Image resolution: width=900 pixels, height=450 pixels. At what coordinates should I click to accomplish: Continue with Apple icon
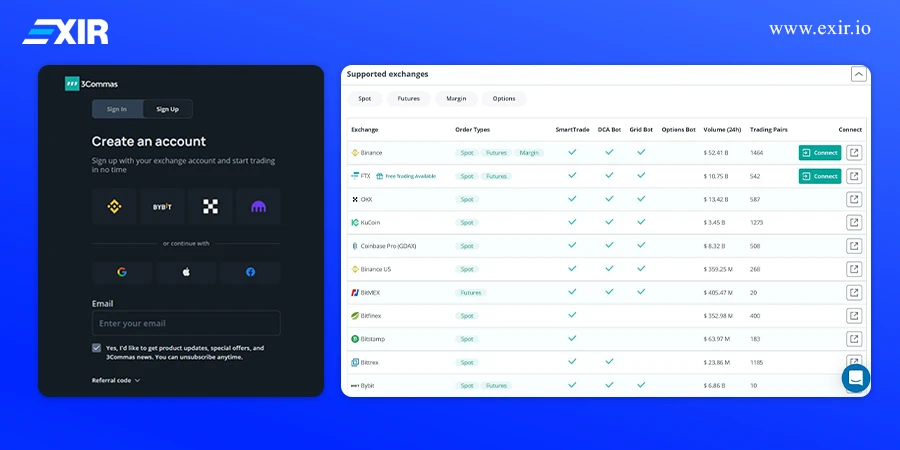(x=186, y=272)
